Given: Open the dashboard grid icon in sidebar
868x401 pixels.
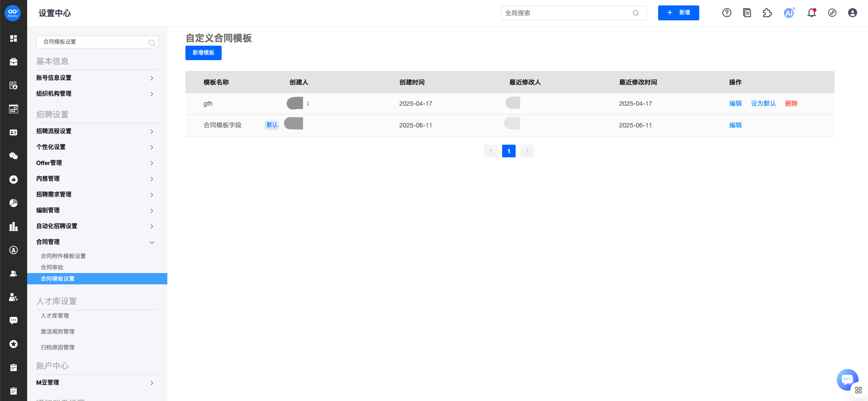Looking at the screenshot, I should click(x=14, y=38).
